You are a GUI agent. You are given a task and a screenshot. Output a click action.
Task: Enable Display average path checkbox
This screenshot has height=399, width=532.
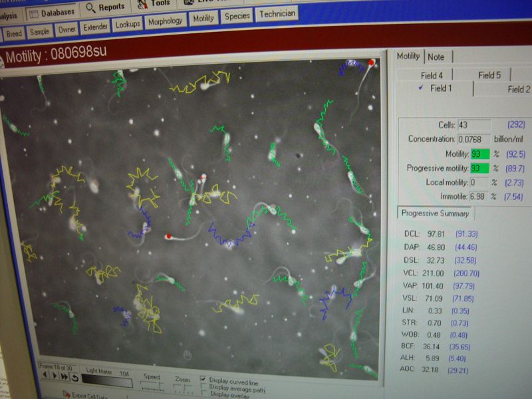[204, 386]
